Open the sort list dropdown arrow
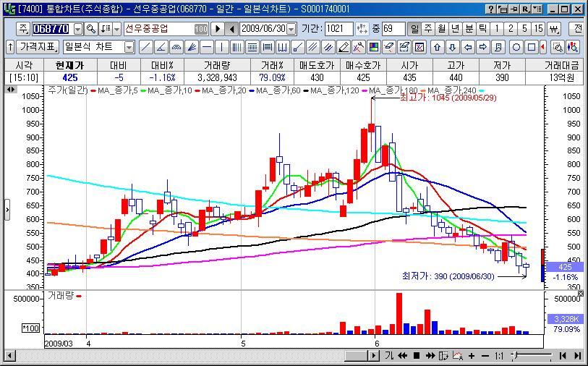Viewport: 588px width, 366px height. [x=117, y=29]
